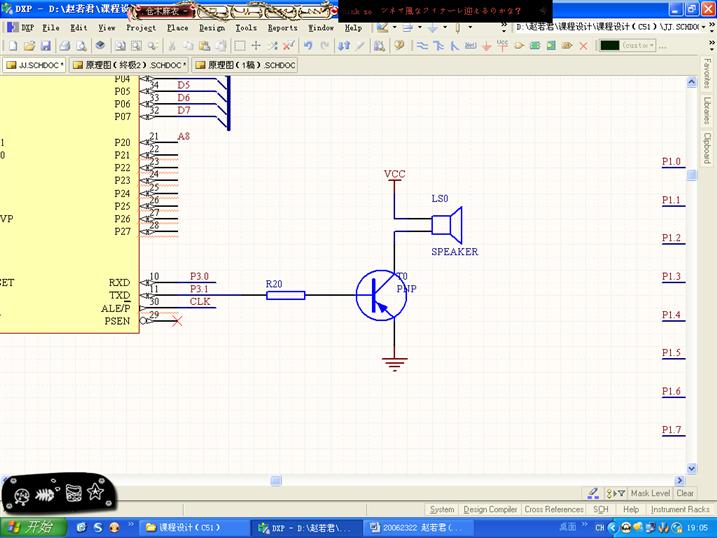This screenshot has width=717, height=538.
Task: Click the Devices View layers icon
Action: pyautogui.click(x=100, y=45)
